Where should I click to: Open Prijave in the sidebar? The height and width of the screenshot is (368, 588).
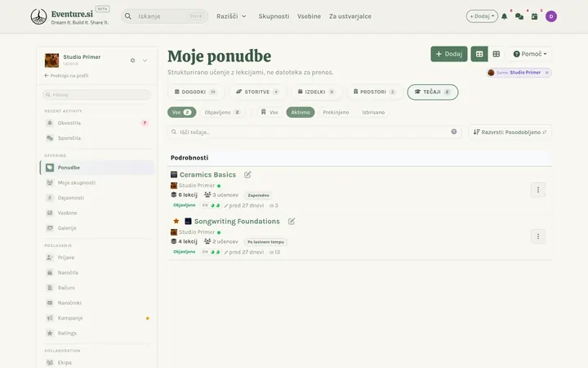click(96, 258)
